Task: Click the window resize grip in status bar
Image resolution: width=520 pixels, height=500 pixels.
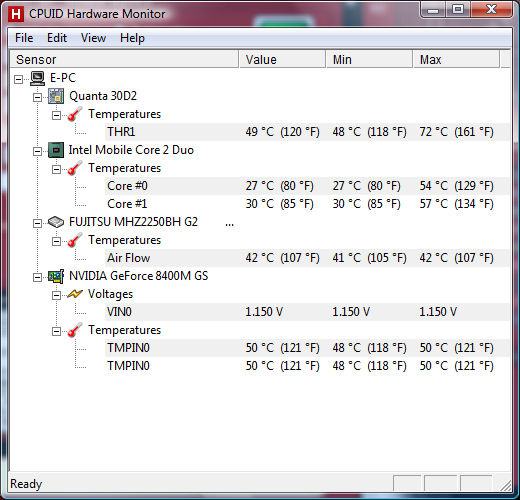Action: point(505,485)
